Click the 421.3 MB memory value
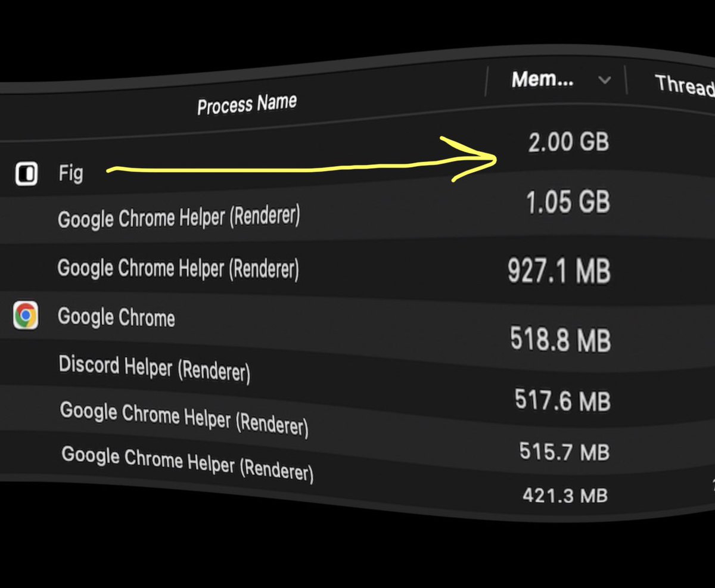715x588 pixels. tap(565, 495)
